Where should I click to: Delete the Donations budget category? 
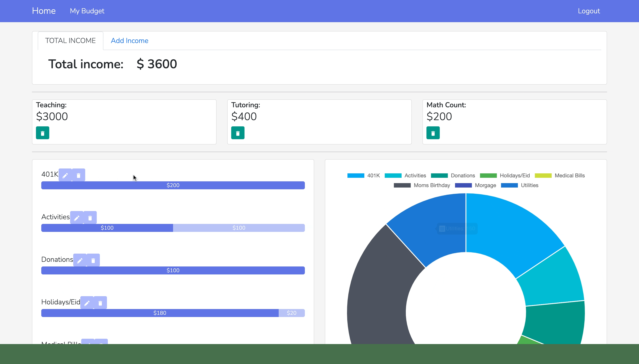93,260
